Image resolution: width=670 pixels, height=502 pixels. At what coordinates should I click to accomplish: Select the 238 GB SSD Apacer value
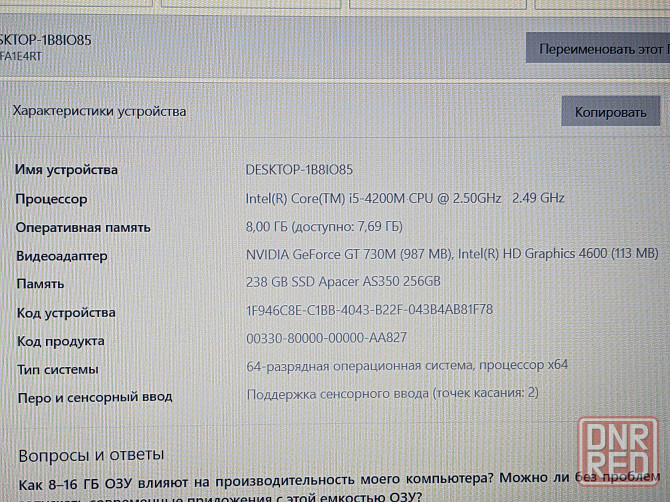(x=343, y=282)
